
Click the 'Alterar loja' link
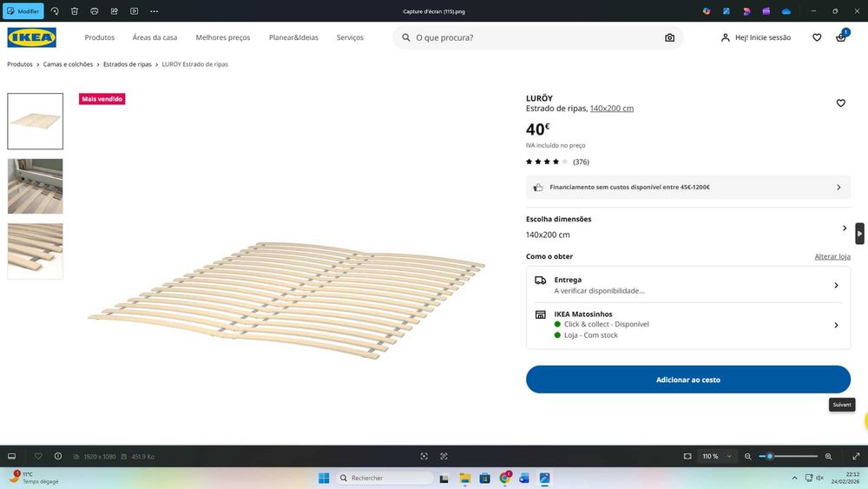click(832, 256)
